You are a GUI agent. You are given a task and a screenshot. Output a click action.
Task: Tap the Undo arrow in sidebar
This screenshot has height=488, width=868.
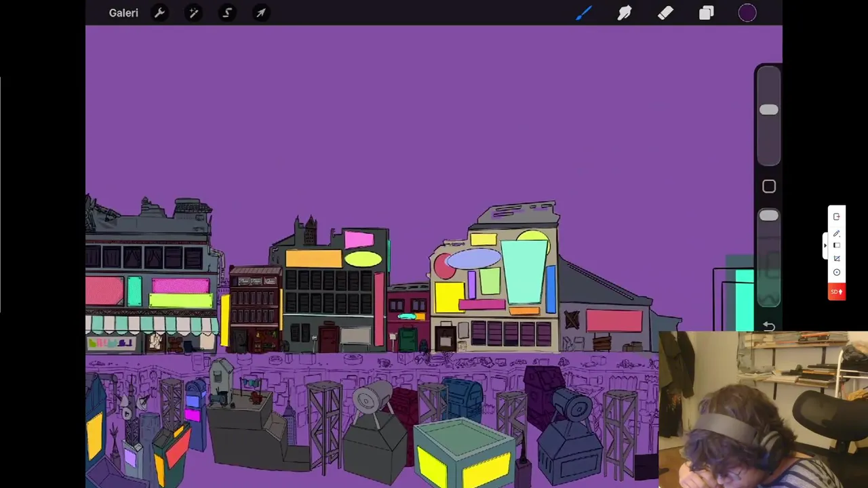[769, 327]
